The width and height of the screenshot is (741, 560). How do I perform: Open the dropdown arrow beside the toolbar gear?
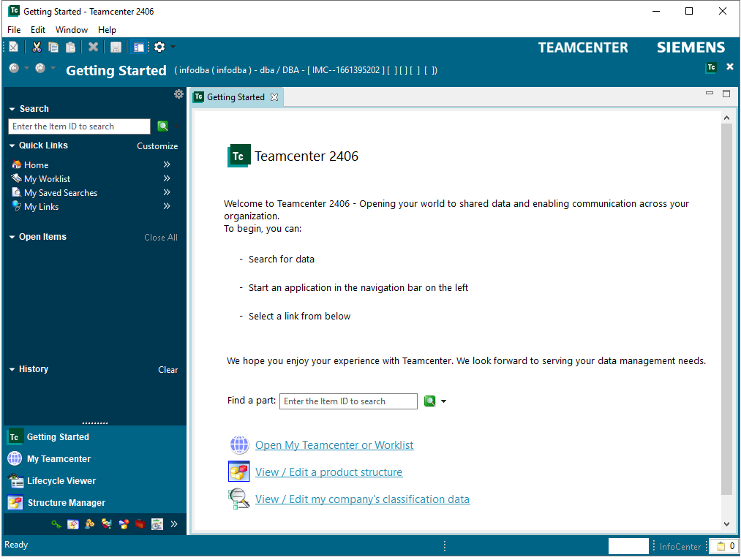coord(173,47)
